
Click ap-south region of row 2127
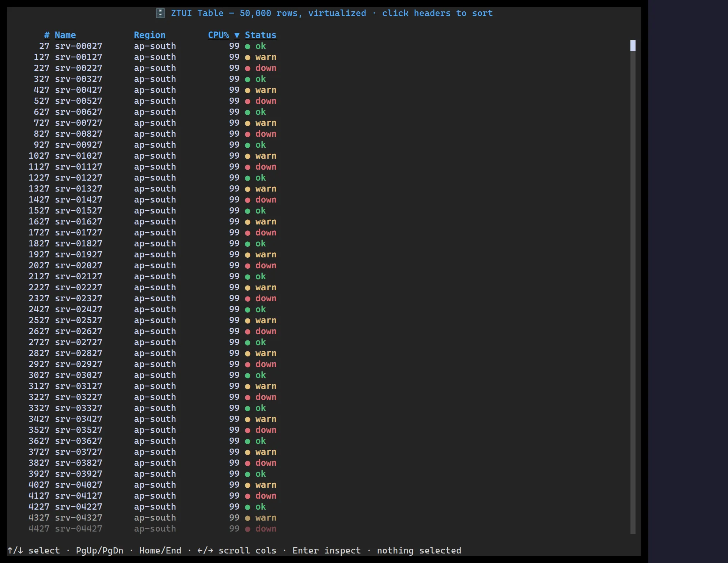tap(155, 276)
